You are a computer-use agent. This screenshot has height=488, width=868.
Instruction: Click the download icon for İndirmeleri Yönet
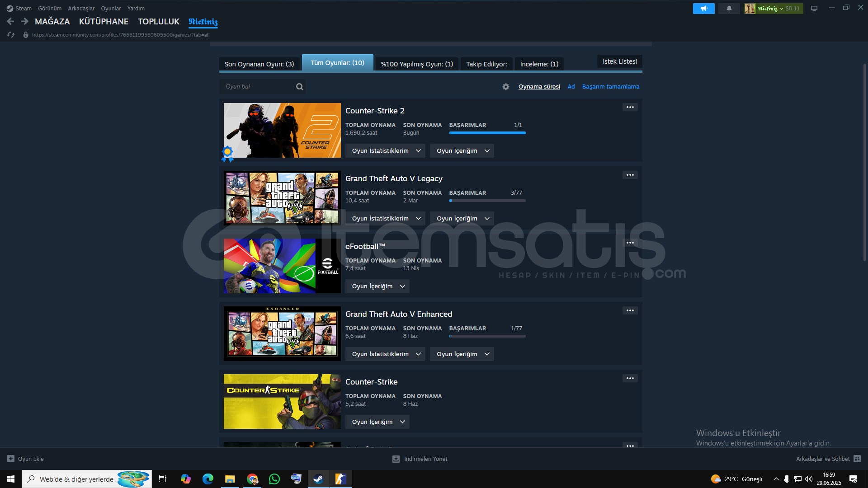tap(396, 459)
